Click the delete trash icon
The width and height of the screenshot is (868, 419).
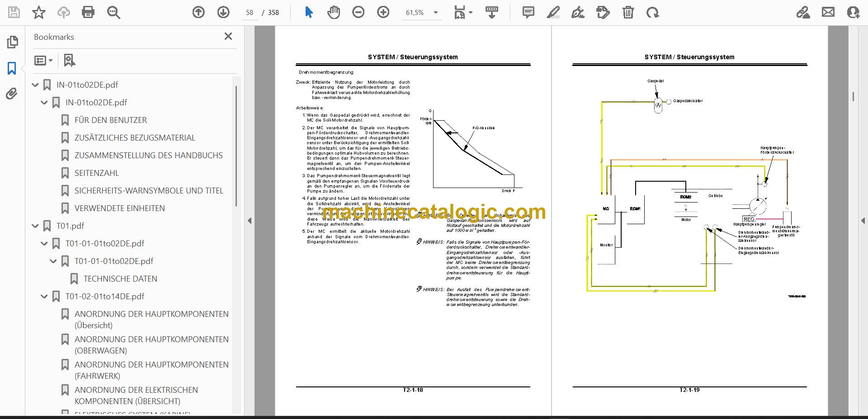click(628, 12)
